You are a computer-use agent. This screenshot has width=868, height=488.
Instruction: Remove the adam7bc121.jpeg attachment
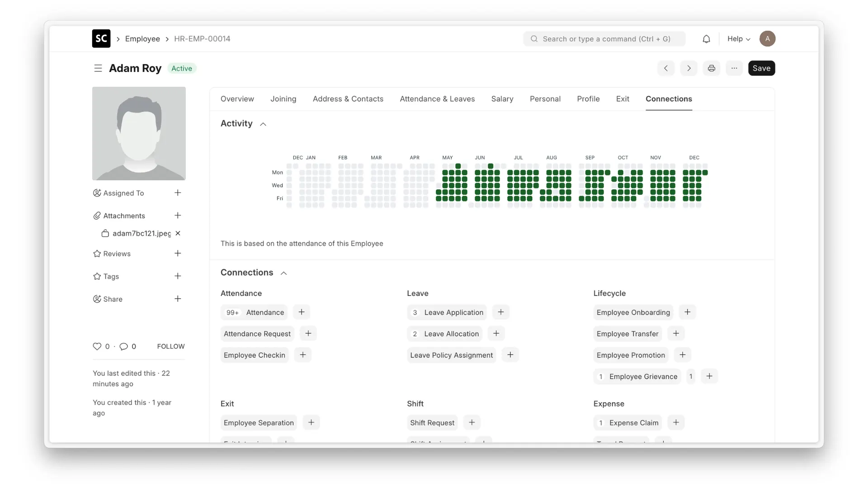(178, 233)
